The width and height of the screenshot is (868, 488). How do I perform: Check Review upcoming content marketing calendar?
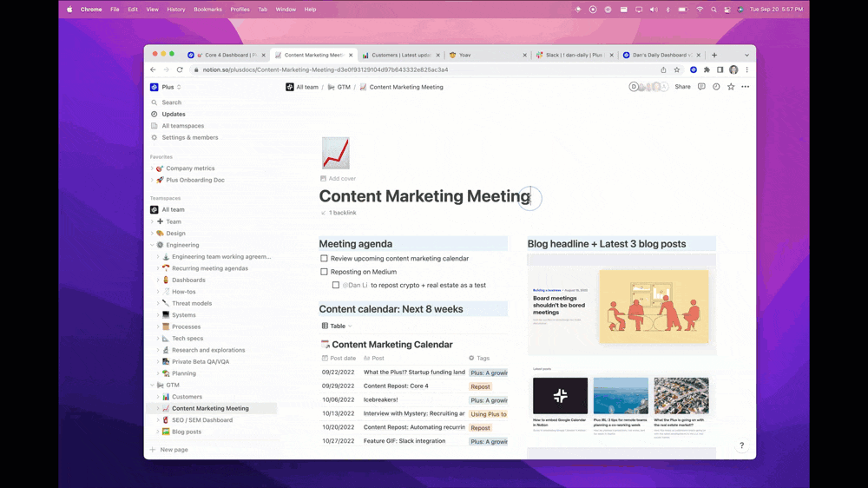click(x=324, y=259)
